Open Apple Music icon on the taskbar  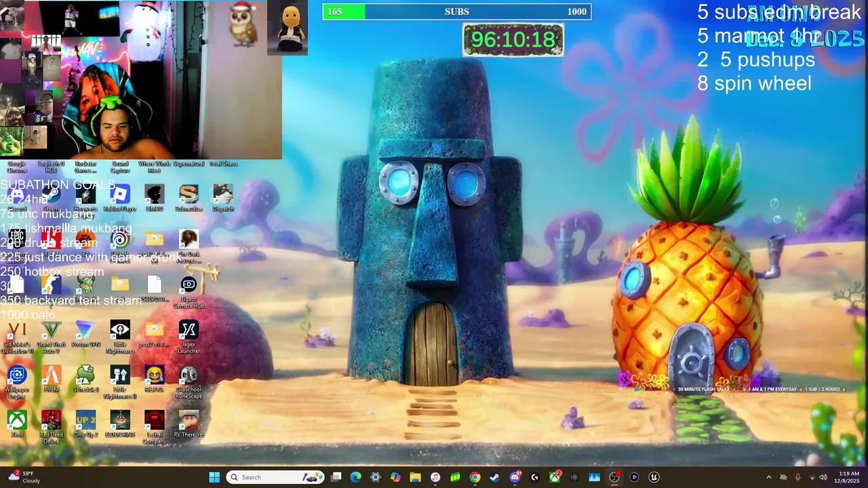coord(435,477)
